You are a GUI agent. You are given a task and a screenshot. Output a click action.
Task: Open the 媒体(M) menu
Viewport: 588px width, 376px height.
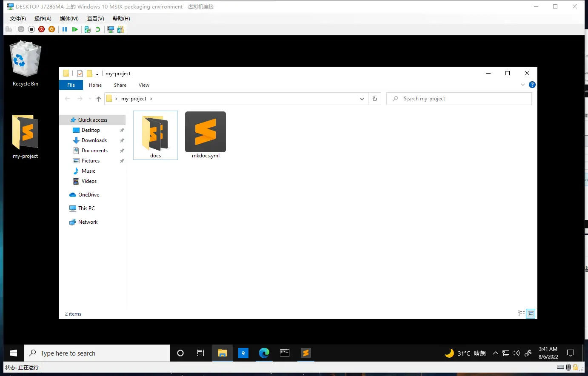point(69,19)
